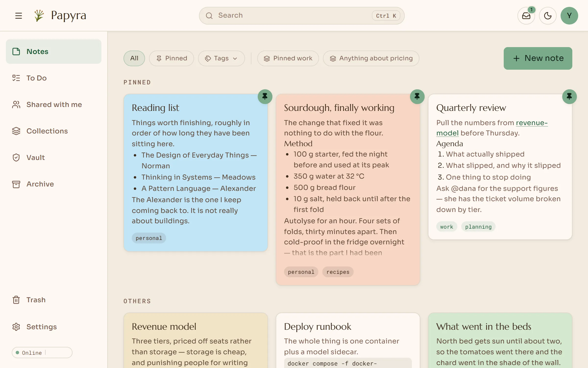Open the Deploy runbook note
The height and width of the screenshot is (368, 588).
pos(348,341)
